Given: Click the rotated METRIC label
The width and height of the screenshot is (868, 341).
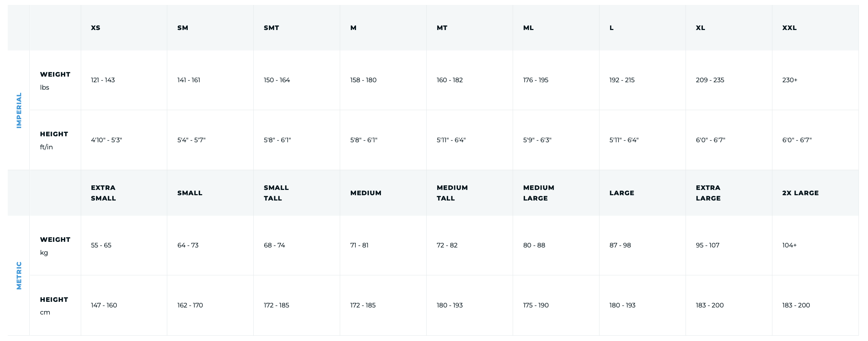Looking at the screenshot, I should (19, 276).
